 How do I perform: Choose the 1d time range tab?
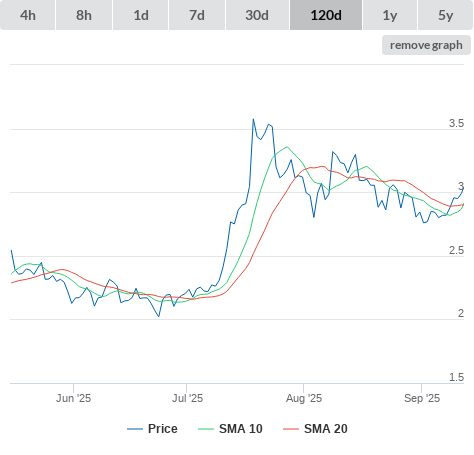(x=141, y=15)
